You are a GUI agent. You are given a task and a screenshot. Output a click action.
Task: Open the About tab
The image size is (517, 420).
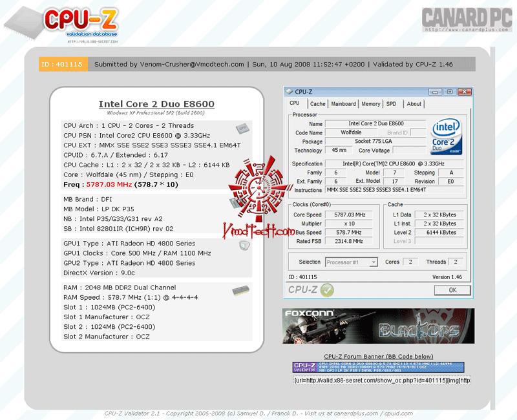[x=414, y=104]
